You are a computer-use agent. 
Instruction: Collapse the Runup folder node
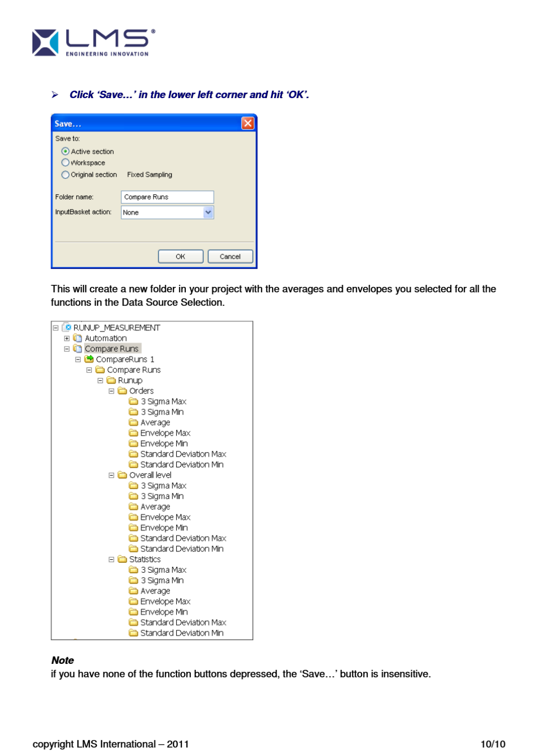(x=100, y=381)
